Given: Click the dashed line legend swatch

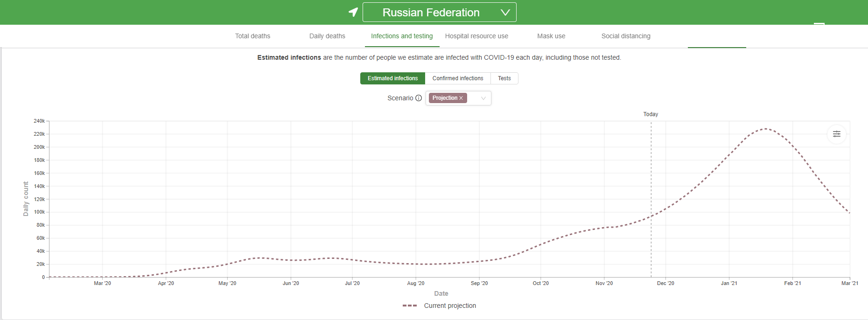Looking at the screenshot, I should click(x=410, y=306).
